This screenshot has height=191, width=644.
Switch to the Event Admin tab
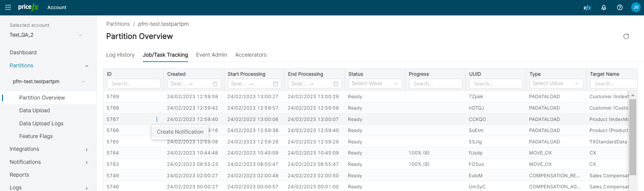(x=211, y=55)
